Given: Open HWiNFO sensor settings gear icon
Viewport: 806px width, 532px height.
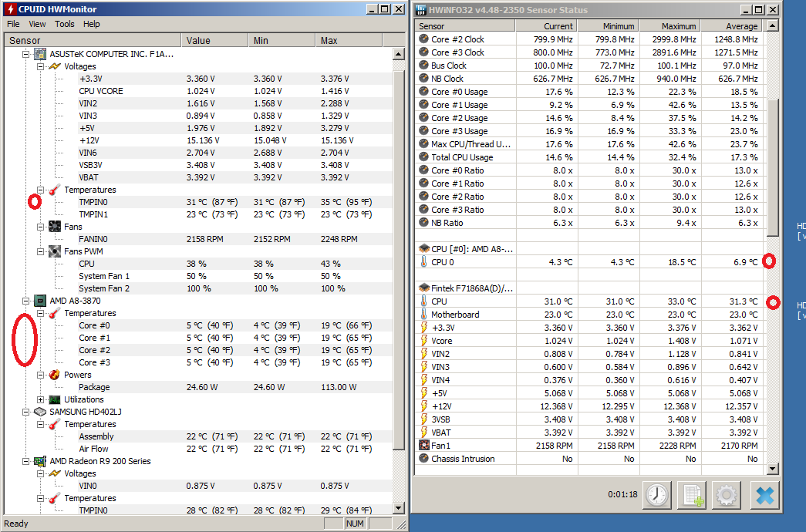Looking at the screenshot, I should 727,495.
